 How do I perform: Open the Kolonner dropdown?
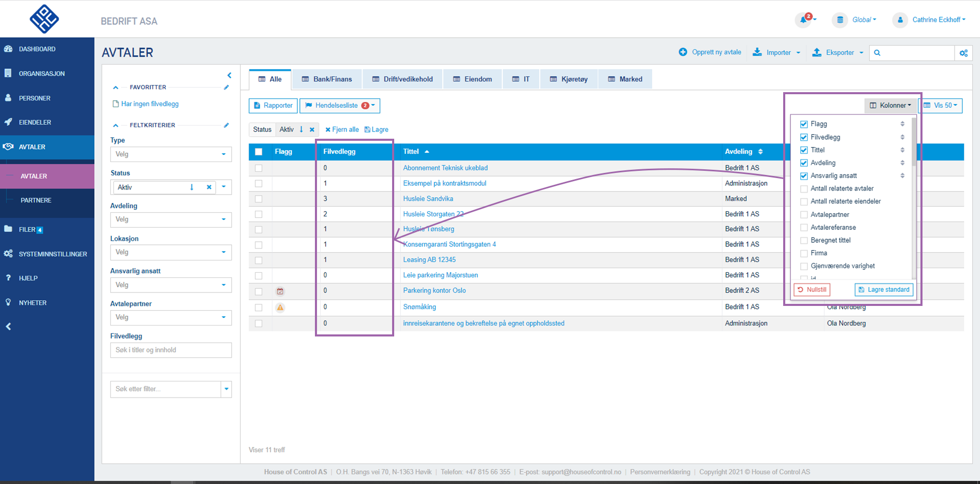[890, 106]
